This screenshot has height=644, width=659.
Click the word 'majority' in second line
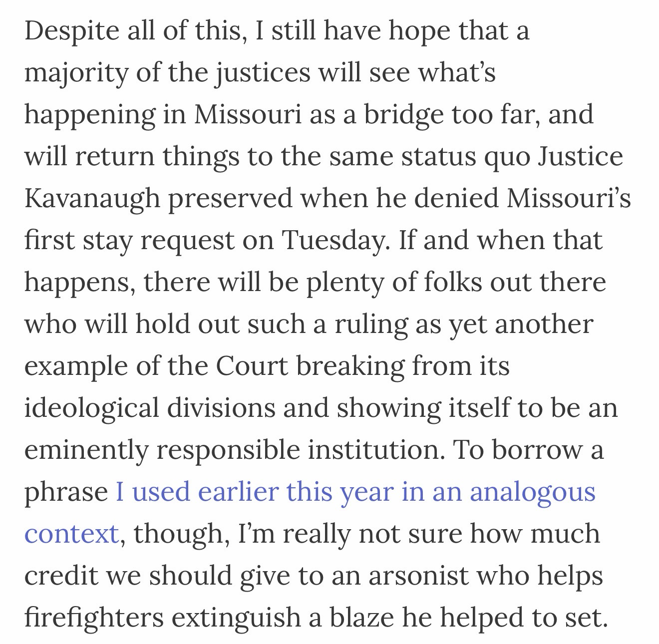pos(76,73)
